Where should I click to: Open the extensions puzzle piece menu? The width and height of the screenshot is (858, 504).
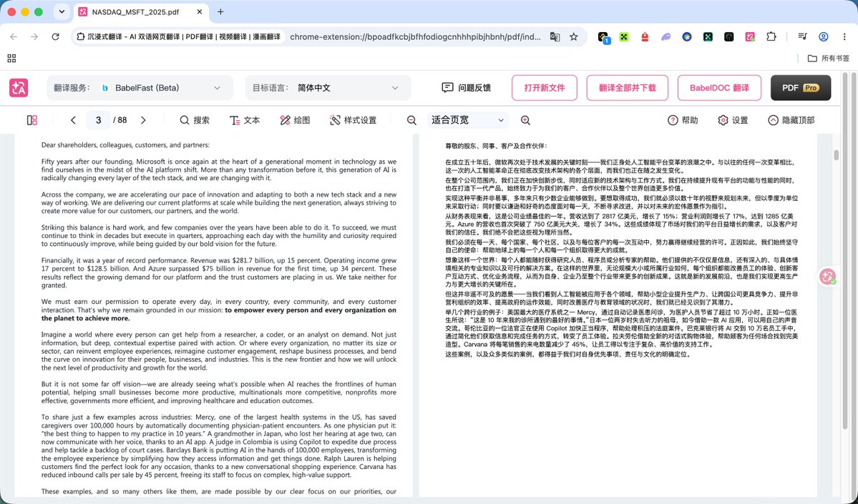[x=771, y=36]
